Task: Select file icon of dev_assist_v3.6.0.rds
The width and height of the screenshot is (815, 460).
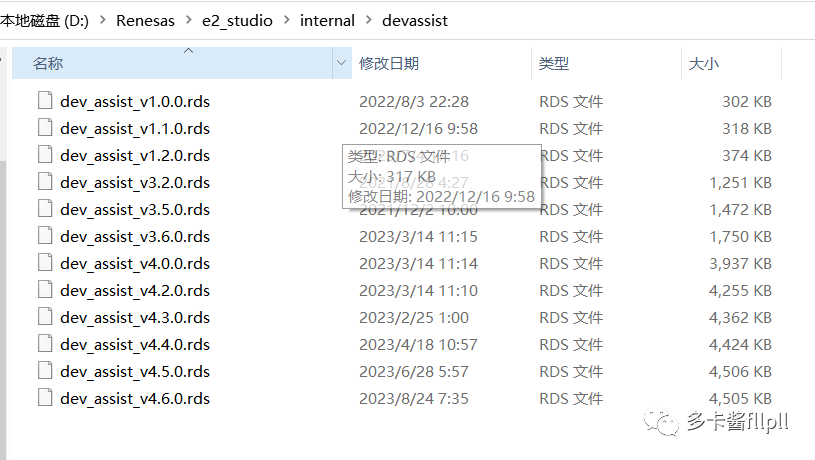Action: tap(45, 235)
